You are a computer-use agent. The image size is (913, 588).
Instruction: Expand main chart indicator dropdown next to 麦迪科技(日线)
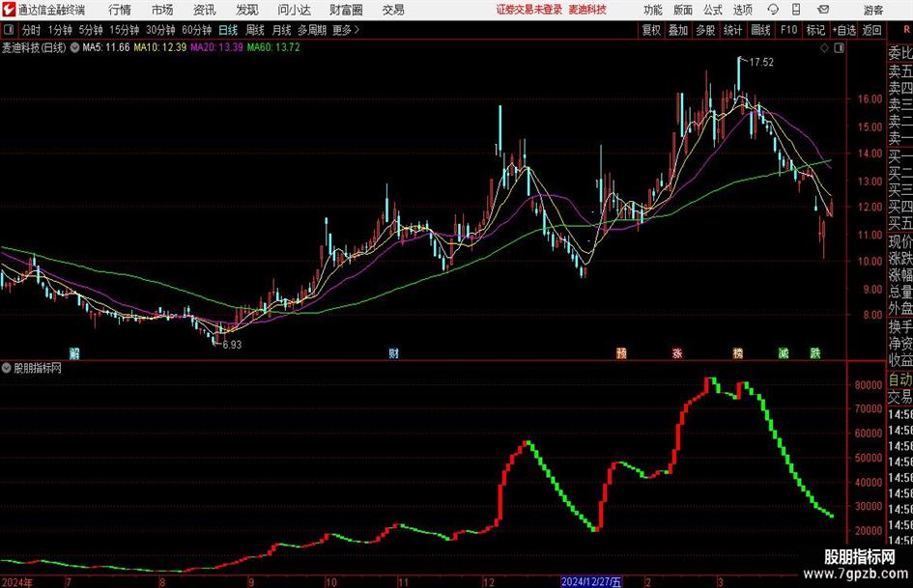click(74, 47)
